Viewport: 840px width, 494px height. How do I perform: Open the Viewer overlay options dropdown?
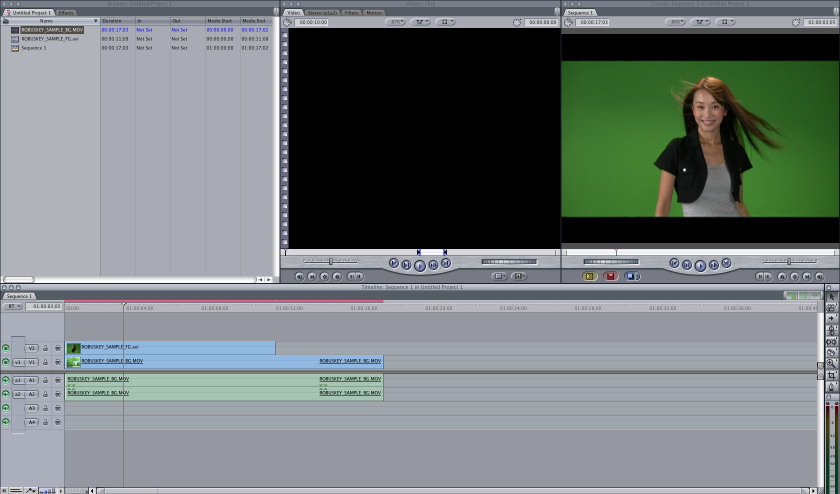pos(445,22)
